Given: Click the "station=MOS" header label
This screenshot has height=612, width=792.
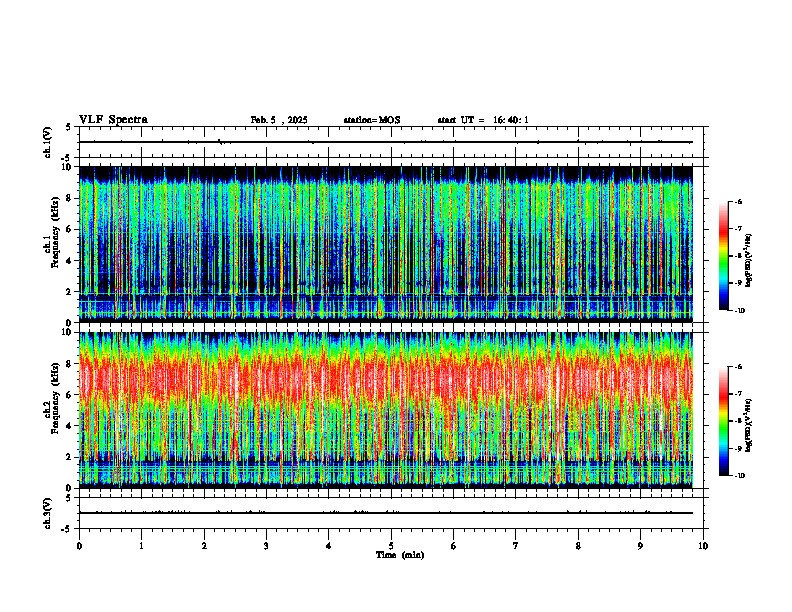Looking at the screenshot, I should tap(372, 120).
